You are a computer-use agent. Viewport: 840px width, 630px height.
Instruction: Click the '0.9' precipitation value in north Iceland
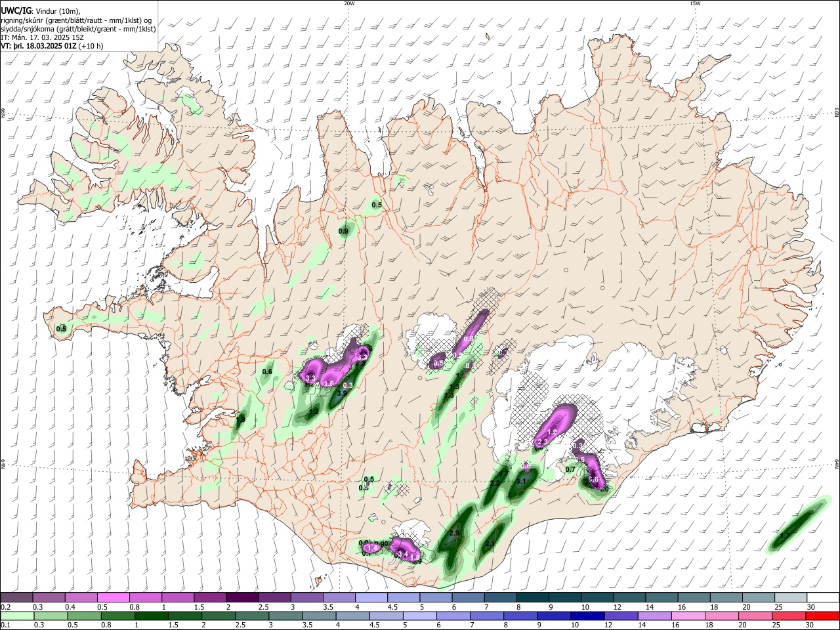[343, 231]
